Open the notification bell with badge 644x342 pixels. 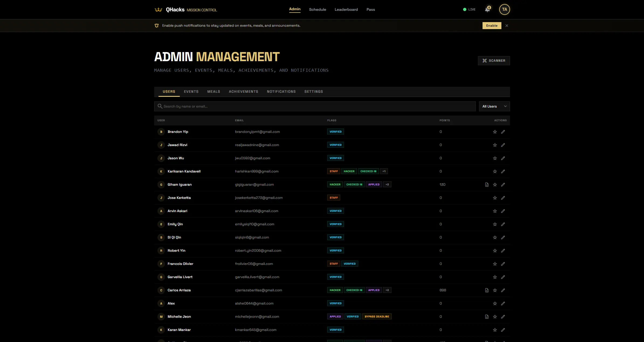(487, 9)
